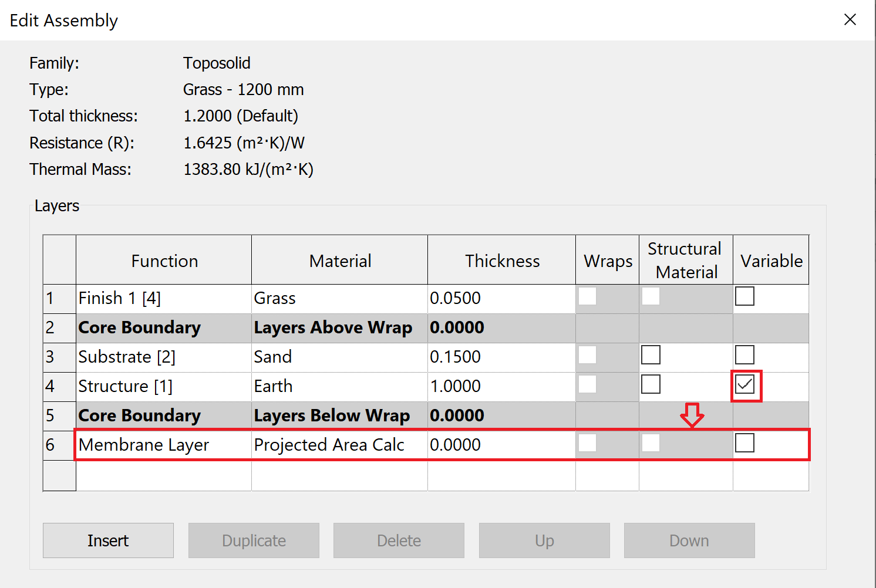Enable the Variable checkbox for the Grass layer
Screen dimensions: 876x588
[744, 297]
